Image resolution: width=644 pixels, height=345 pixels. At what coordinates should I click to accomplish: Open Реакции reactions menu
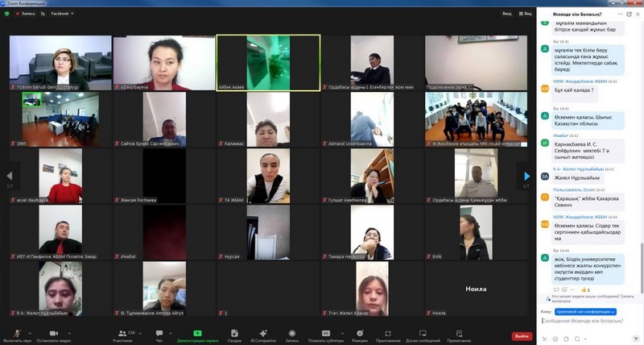point(360,335)
